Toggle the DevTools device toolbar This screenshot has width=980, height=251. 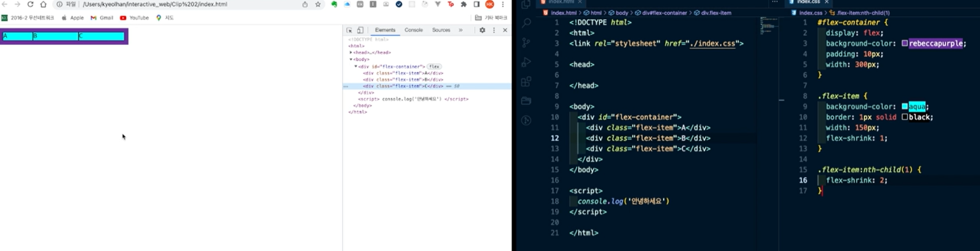(x=360, y=30)
